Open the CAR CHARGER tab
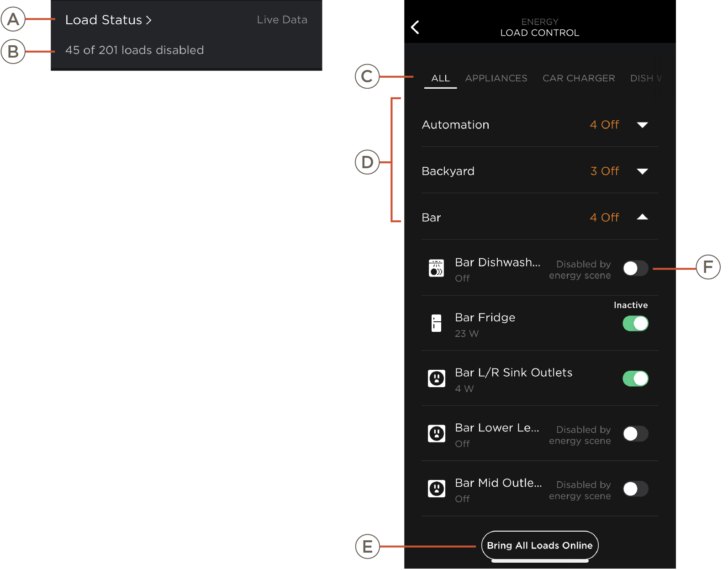 [579, 78]
